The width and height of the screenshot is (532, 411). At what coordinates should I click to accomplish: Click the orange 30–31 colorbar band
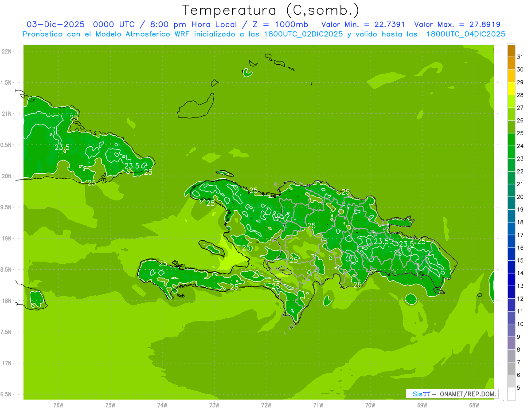pos(511,63)
